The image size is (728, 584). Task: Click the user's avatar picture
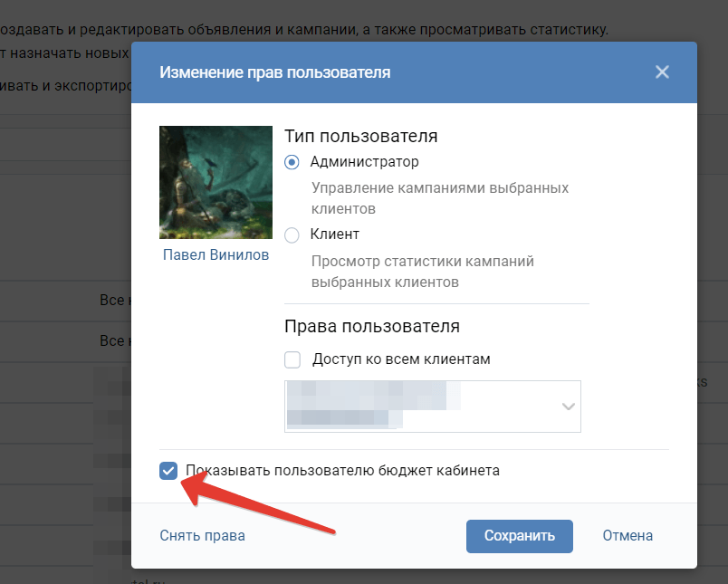coord(216,182)
